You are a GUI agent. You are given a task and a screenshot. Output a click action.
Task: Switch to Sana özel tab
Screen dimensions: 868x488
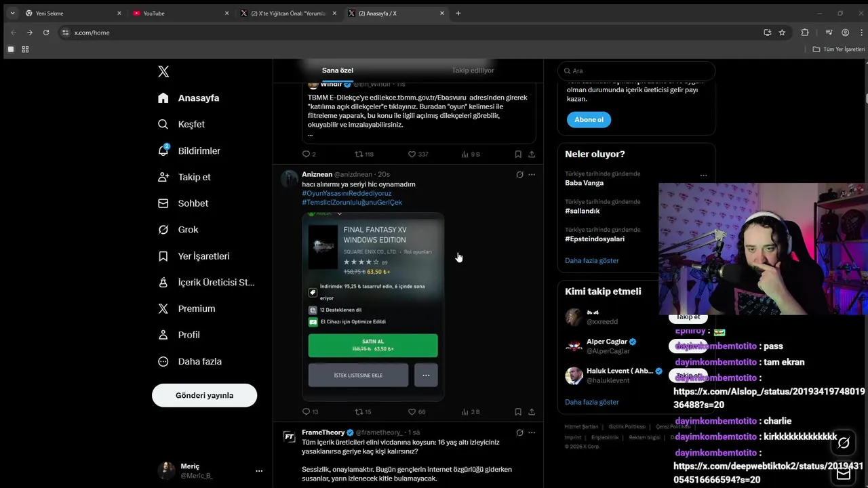[338, 70]
